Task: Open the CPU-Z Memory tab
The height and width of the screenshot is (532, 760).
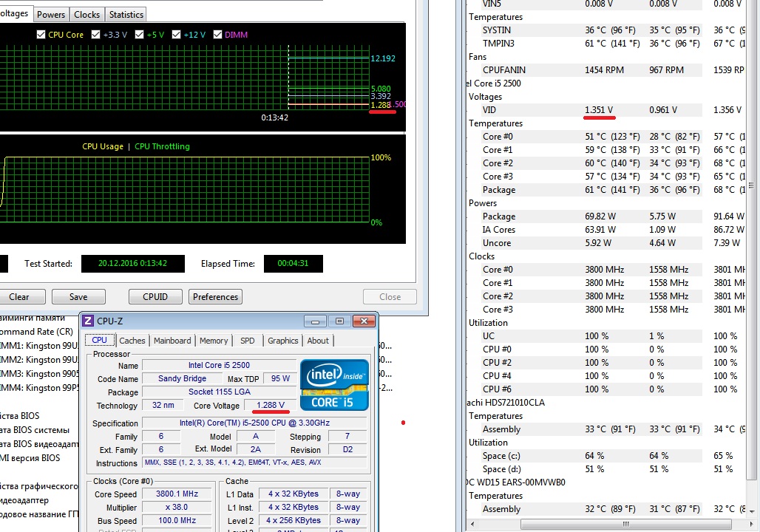Action: click(213, 341)
